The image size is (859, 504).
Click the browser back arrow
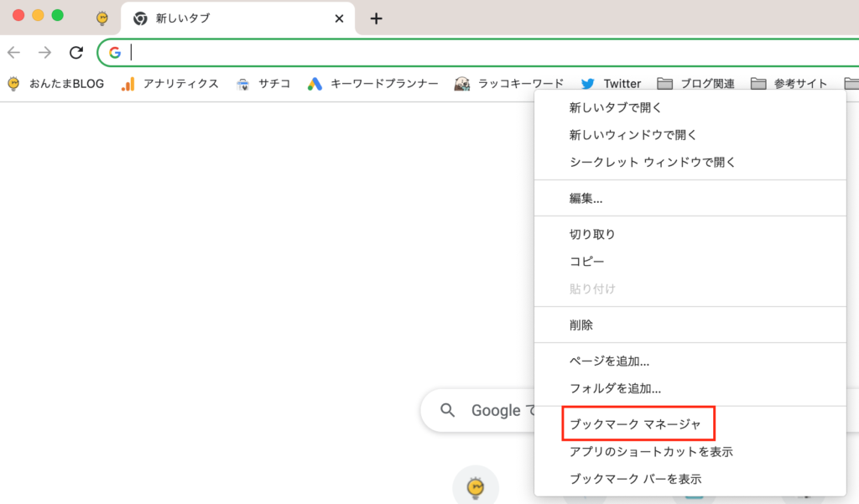[x=13, y=53]
